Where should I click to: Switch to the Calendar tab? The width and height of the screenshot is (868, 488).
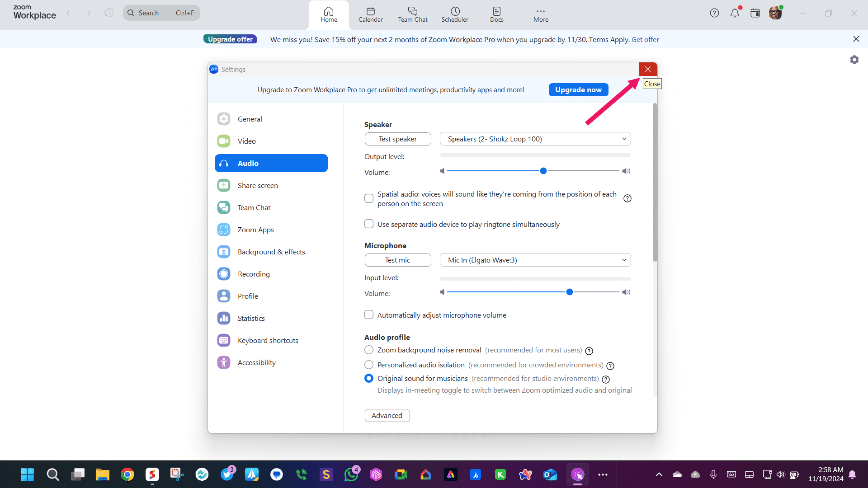coord(371,14)
